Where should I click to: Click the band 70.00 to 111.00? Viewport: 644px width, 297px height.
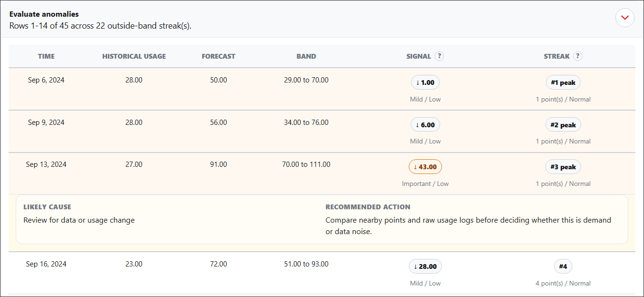coord(306,164)
